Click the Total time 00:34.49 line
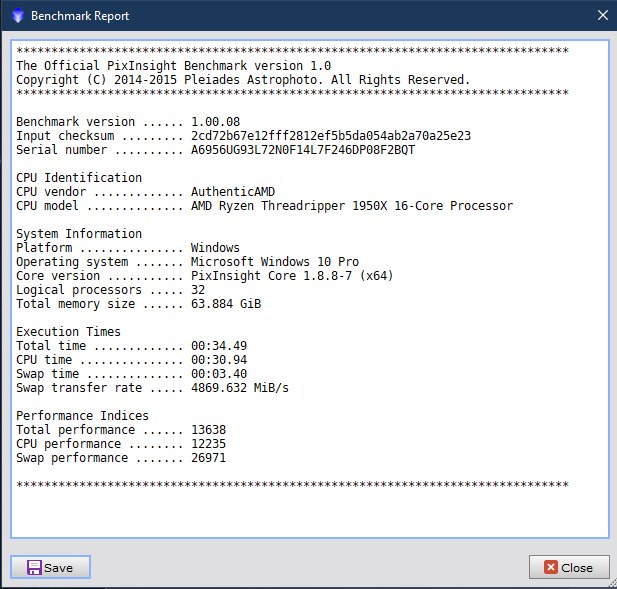Viewport: 617px width, 589px height. pos(131,345)
